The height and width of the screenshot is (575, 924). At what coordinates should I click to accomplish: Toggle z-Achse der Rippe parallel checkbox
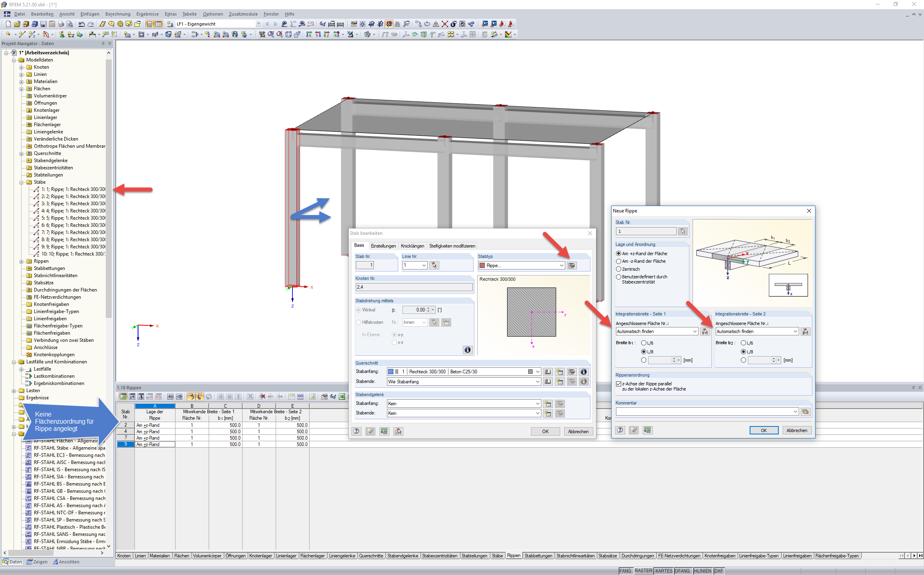point(619,384)
